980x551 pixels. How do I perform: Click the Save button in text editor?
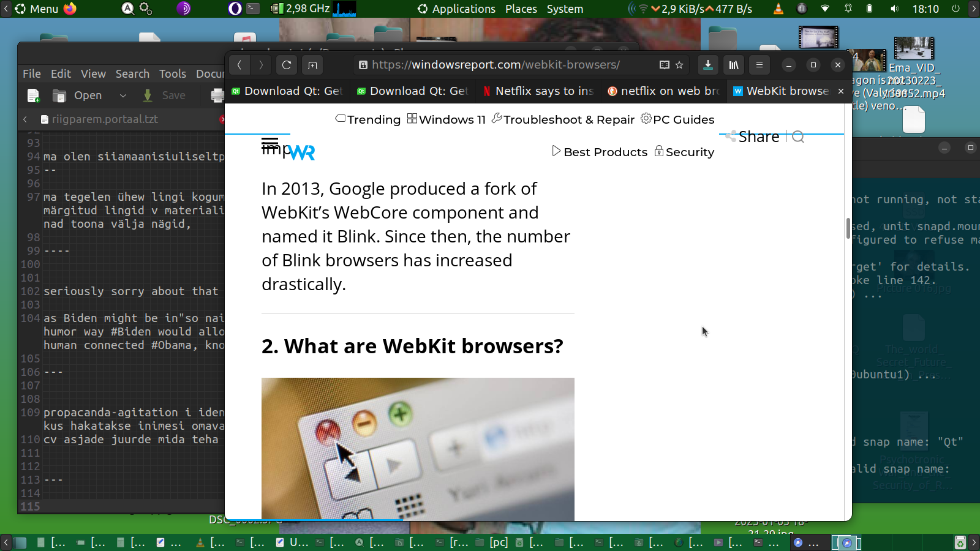click(164, 96)
